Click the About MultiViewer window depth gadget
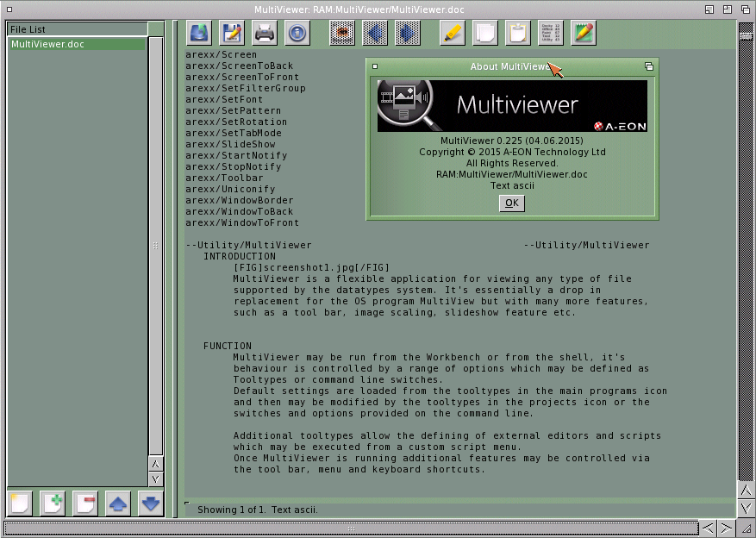The width and height of the screenshot is (756, 538). (x=649, y=66)
